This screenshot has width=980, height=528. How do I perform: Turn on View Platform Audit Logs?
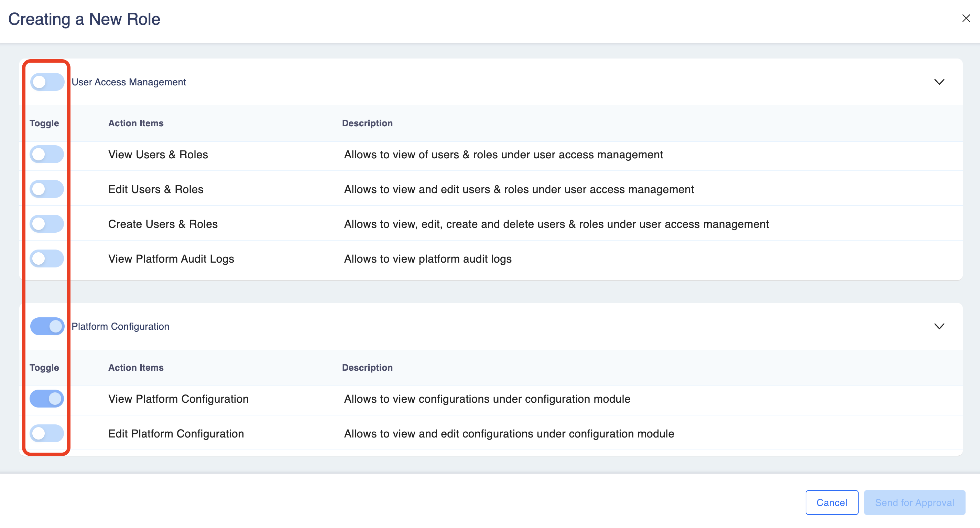point(47,258)
